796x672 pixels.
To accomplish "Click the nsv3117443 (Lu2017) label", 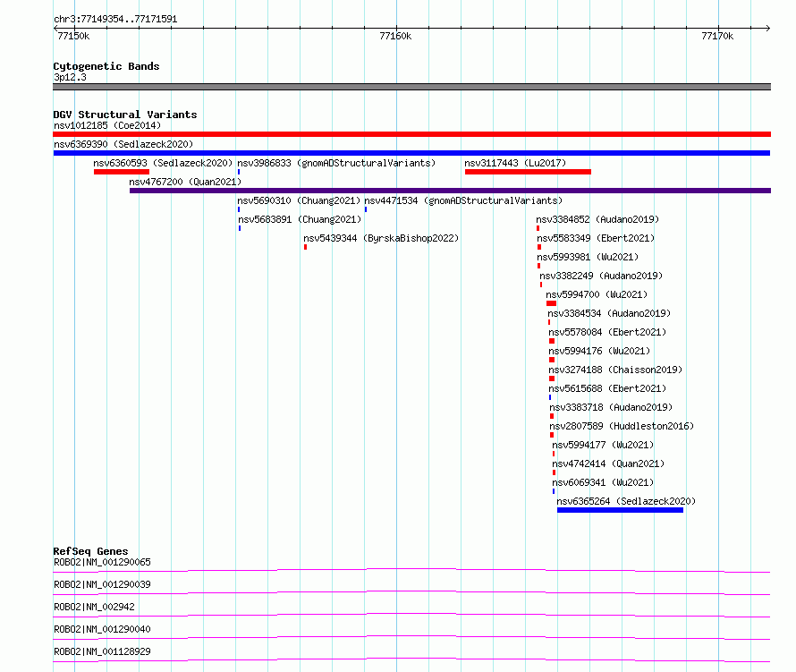I will [x=515, y=163].
